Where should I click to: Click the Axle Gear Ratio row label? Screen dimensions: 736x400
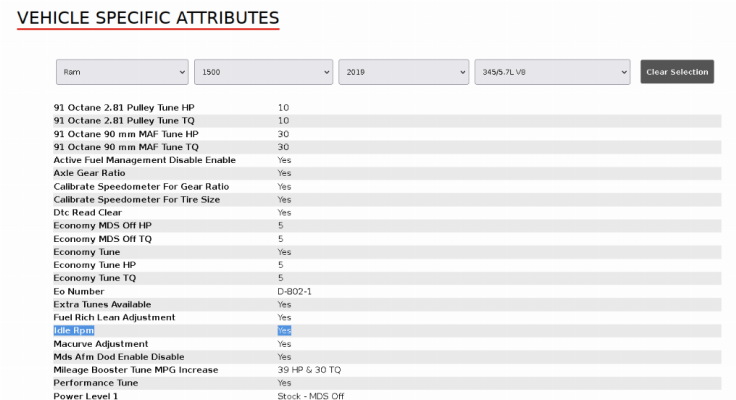pyautogui.click(x=89, y=173)
